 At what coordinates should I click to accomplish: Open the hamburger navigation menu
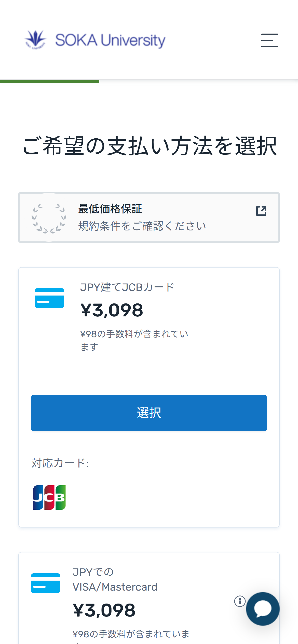pyautogui.click(x=269, y=40)
